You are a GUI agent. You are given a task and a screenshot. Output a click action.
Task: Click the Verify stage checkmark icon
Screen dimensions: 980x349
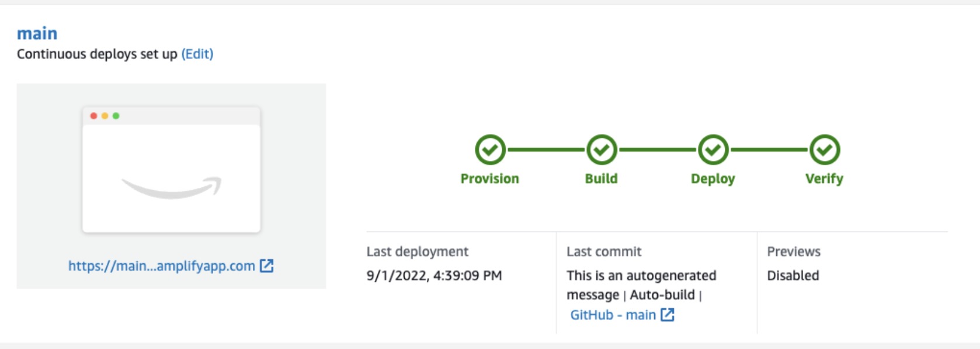[824, 150]
